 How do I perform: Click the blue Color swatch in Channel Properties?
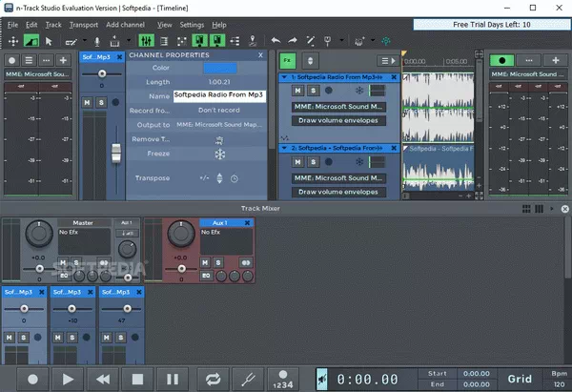click(x=218, y=68)
